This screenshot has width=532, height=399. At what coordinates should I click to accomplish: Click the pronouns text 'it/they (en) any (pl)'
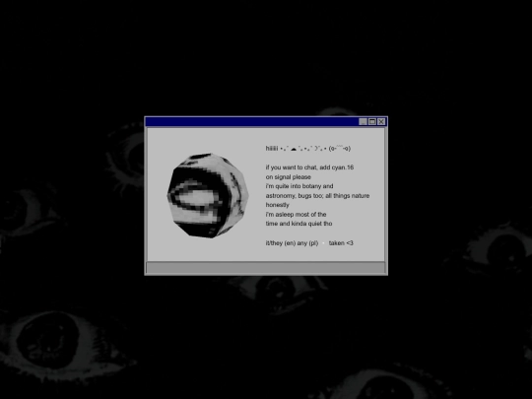[x=292, y=243]
